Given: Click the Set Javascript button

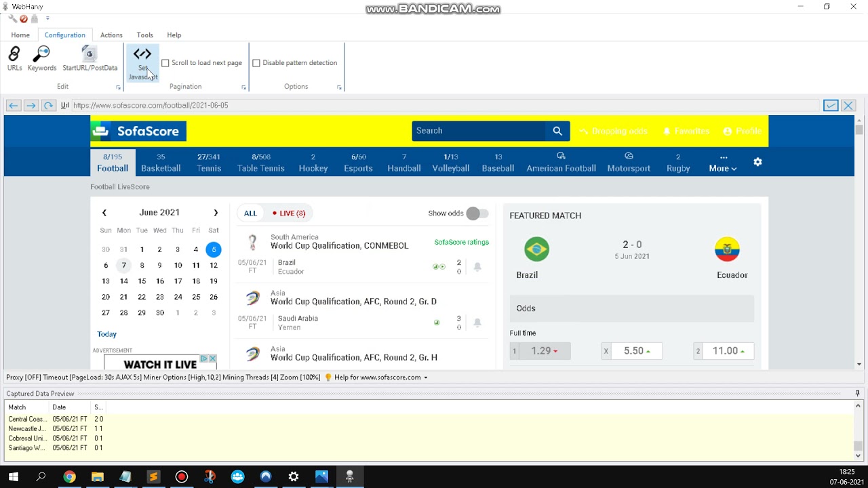Looking at the screenshot, I should (x=142, y=63).
